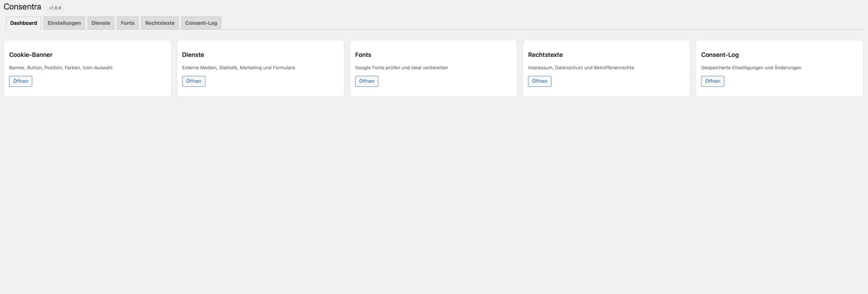Open the Rechtstexte tab
868x294 pixels.
(x=160, y=23)
